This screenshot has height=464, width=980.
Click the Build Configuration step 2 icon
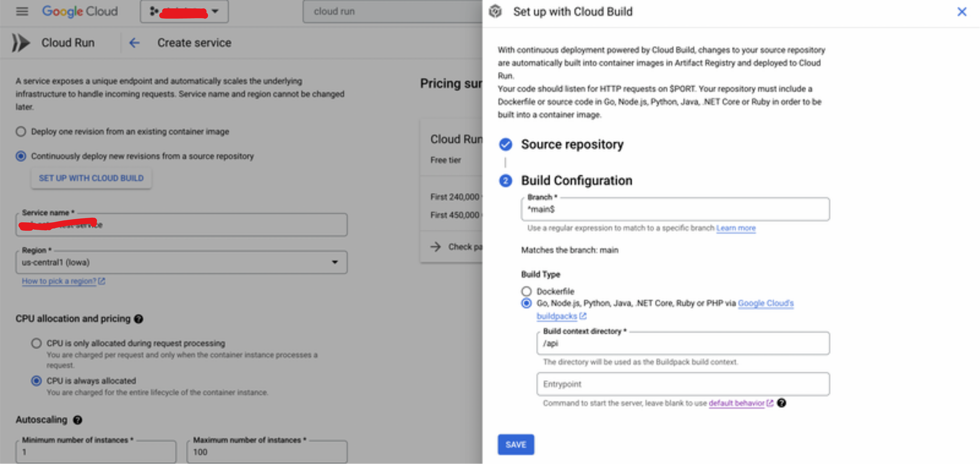coord(506,180)
